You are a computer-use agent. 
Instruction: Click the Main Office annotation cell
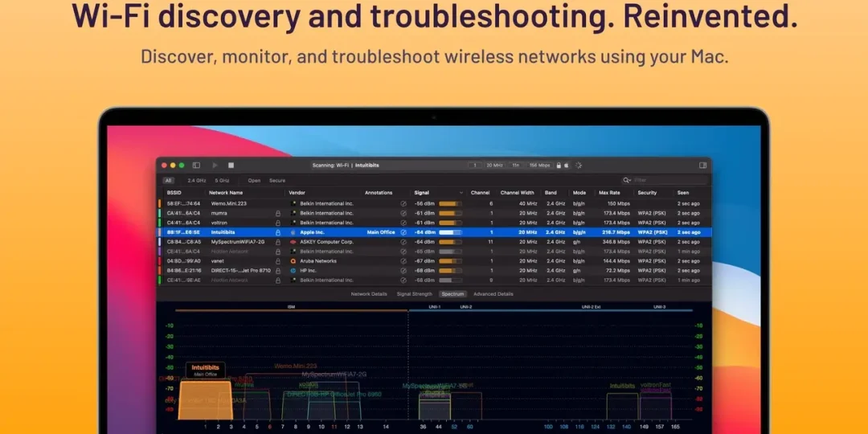click(x=381, y=232)
